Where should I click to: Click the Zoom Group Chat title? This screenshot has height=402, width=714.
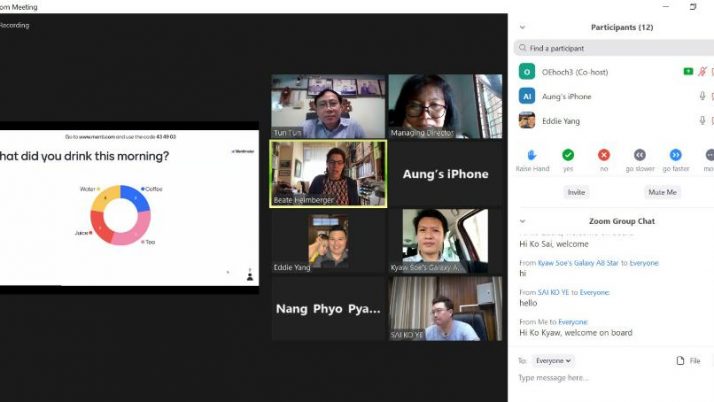click(622, 221)
